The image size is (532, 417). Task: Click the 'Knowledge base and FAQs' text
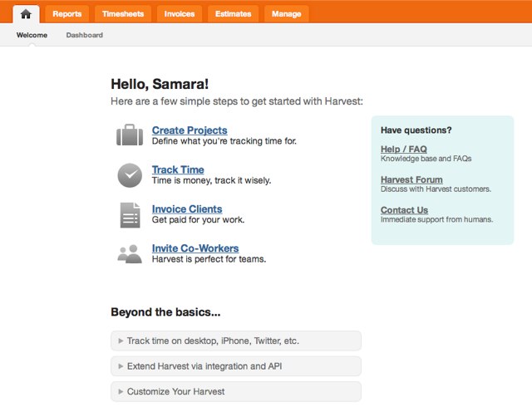coord(426,159)
